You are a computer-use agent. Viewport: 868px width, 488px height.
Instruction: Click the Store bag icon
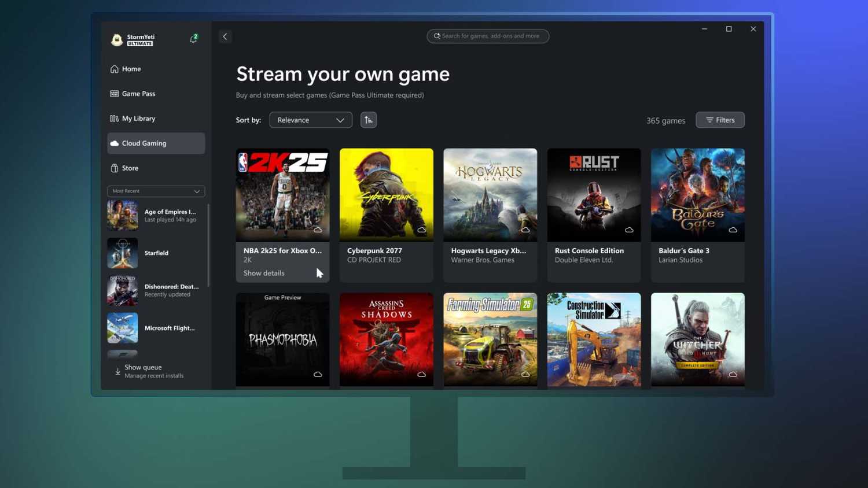pos(114,168)
